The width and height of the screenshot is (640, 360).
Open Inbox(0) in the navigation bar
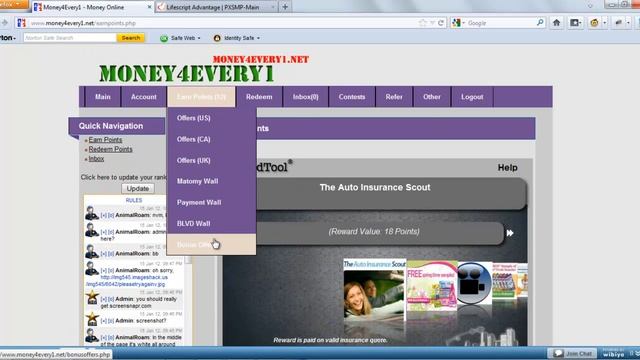(x=305, y=97)
